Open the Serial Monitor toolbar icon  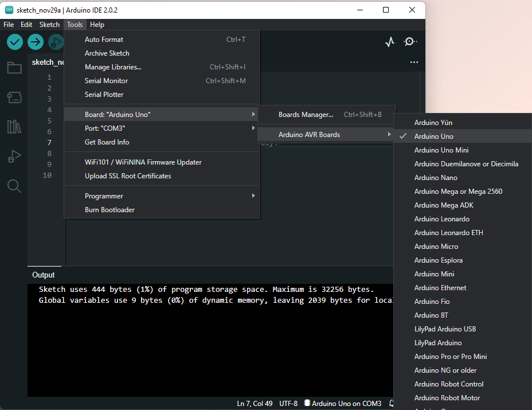coord(410,42)
